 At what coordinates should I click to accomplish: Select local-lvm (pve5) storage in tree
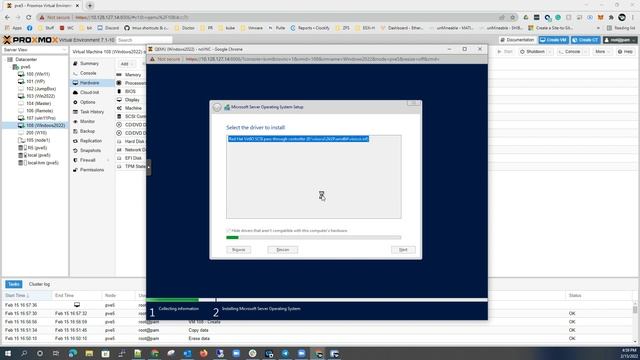coord(35,163)
